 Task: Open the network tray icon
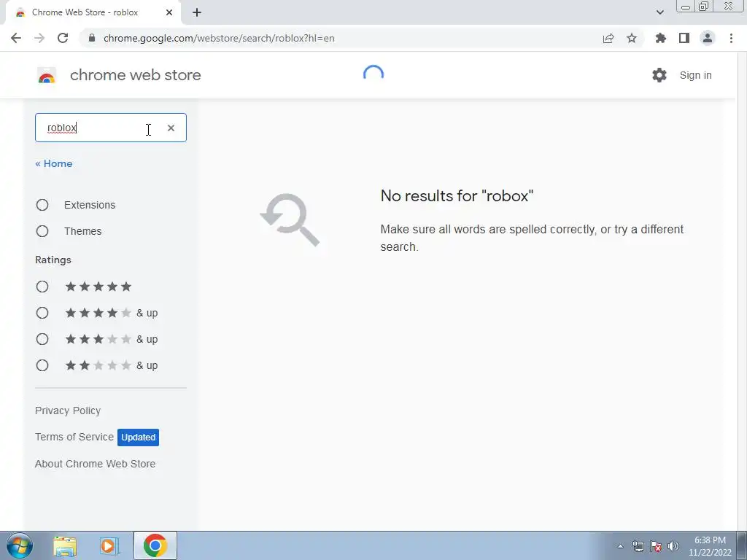tap(638, 546)
